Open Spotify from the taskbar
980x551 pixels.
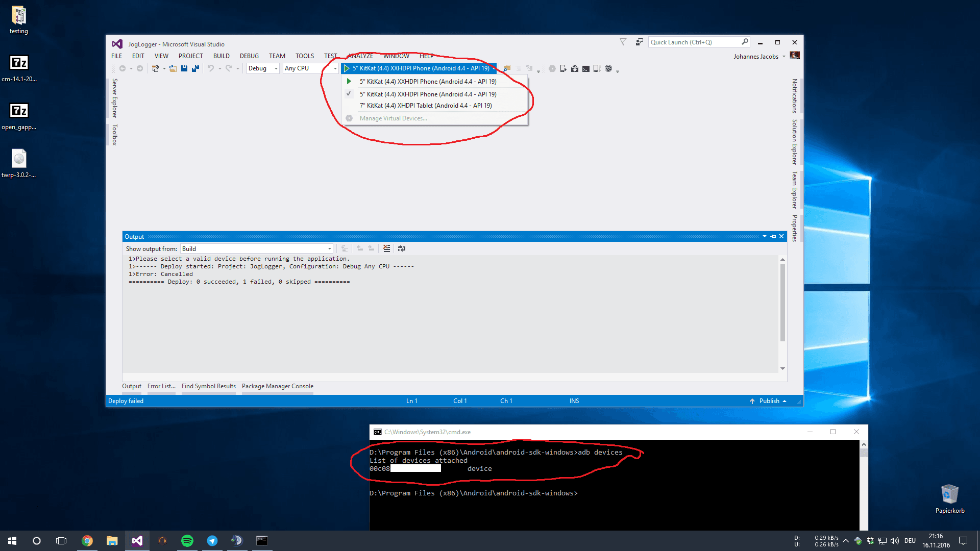pyautogui.click(x=187, y=541)
